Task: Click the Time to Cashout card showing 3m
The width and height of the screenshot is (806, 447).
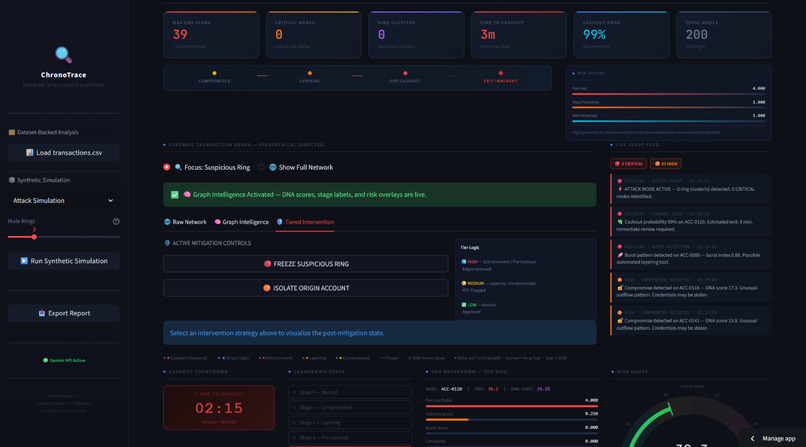Action: (x=519, y=34)
